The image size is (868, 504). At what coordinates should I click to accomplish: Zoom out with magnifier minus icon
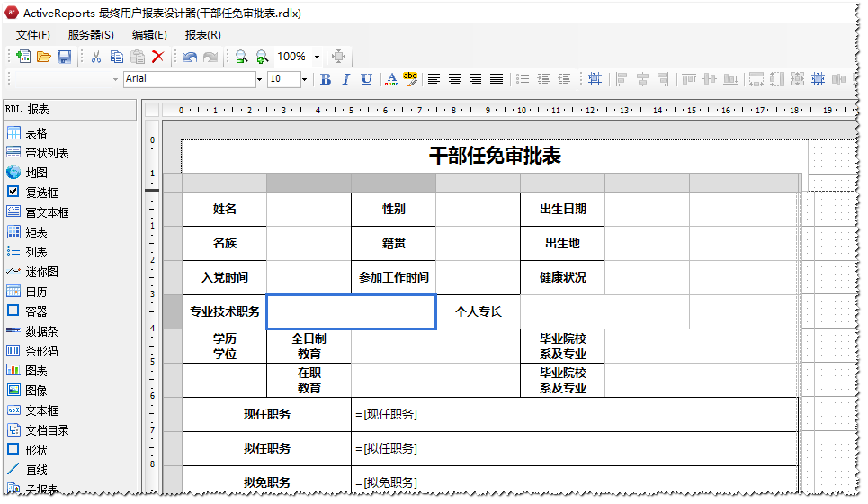pyautogui.click(x=241, y=57)
